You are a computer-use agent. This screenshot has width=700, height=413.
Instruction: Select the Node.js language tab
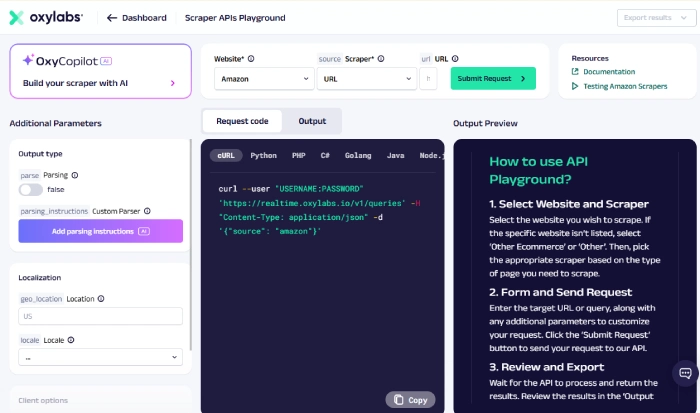431,155
